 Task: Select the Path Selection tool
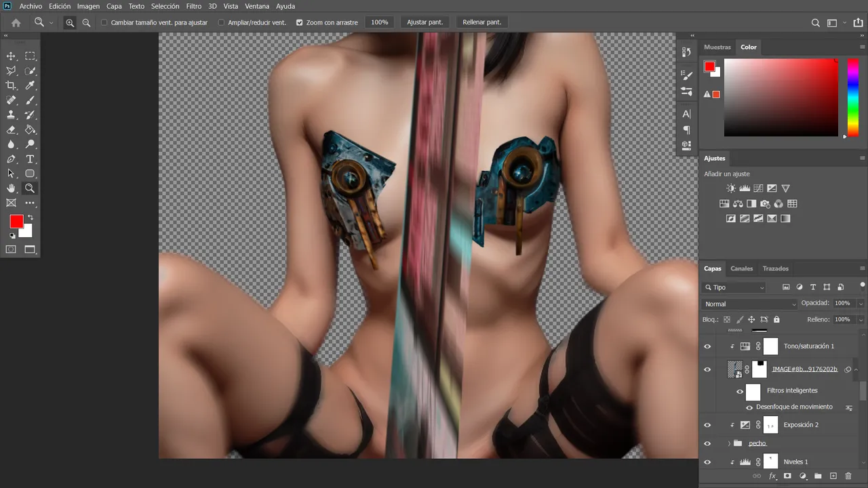(11, 174)
